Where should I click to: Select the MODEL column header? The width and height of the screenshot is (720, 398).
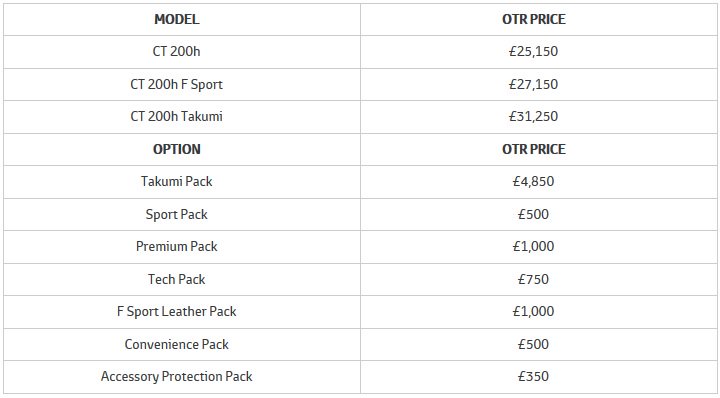pos(176,19)
